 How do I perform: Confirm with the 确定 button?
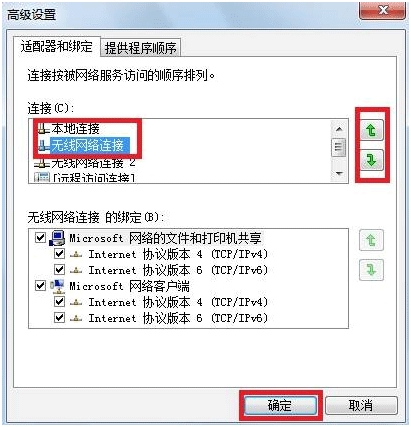pyautogui.click(x=280, y=405)
